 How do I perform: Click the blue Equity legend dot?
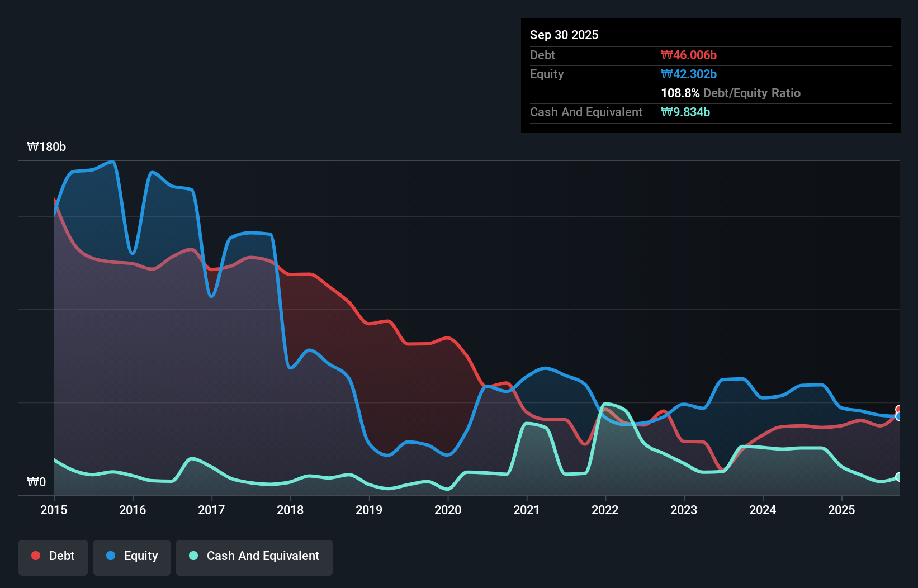point(111,556)
